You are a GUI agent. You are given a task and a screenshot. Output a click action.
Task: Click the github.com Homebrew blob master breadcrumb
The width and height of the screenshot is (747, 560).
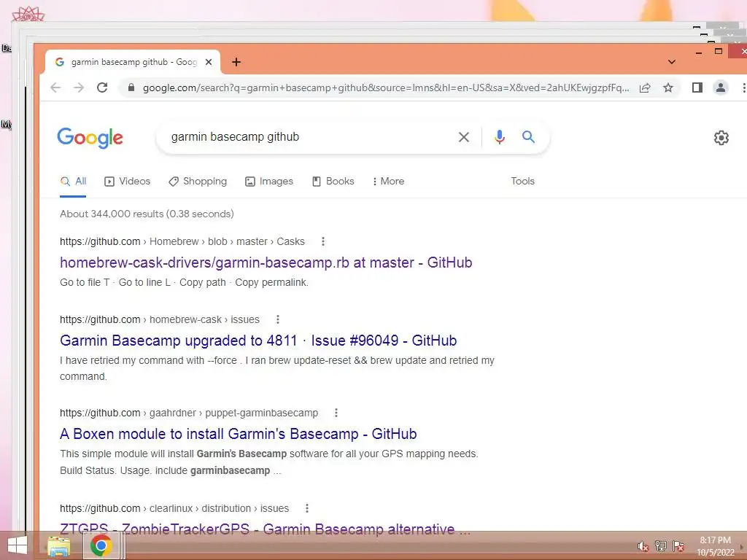(182, 241)
